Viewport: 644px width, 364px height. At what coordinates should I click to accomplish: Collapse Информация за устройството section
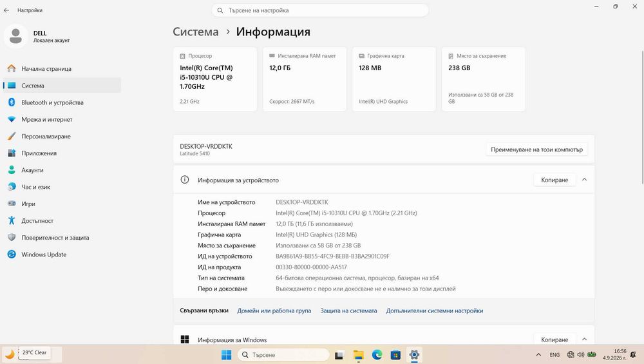tap(585, 180)
